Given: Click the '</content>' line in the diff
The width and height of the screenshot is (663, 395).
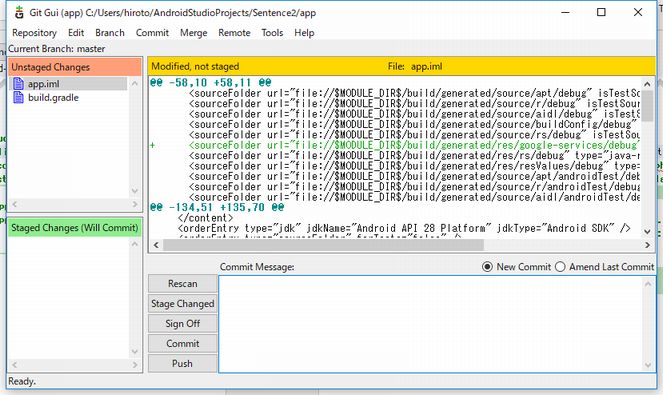Looking at the screenshot, I should (205, 218).
